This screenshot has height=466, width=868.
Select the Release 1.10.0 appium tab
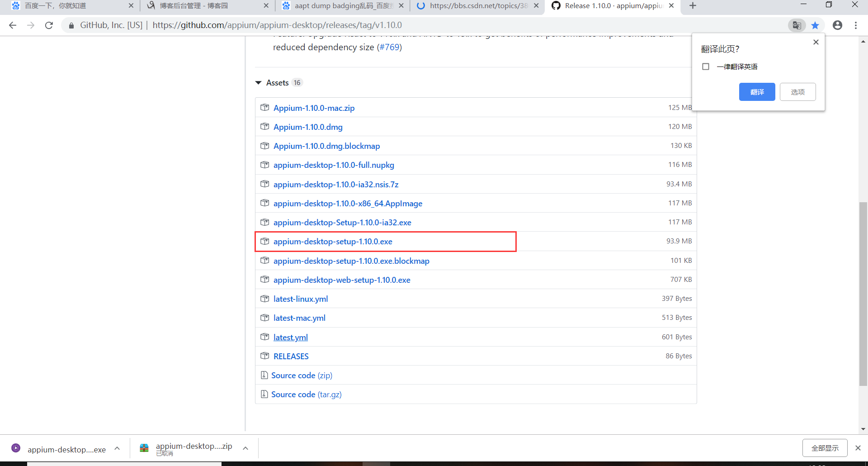(613, 5)
